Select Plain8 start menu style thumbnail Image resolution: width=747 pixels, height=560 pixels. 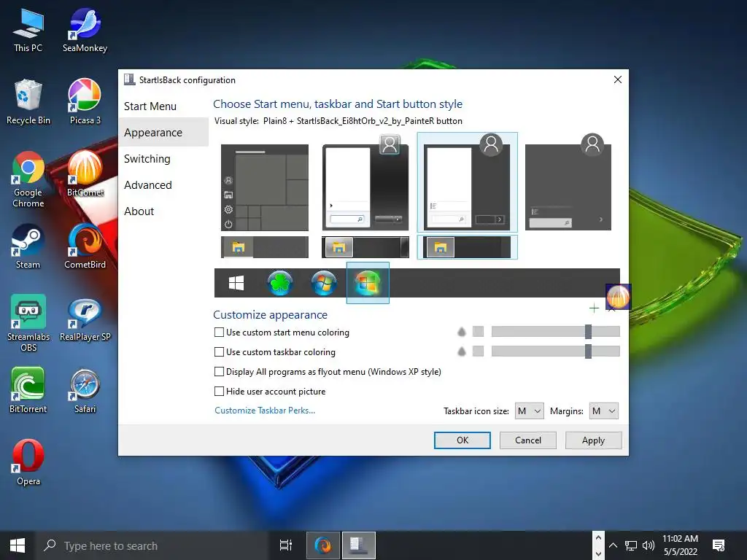[467, 182]
